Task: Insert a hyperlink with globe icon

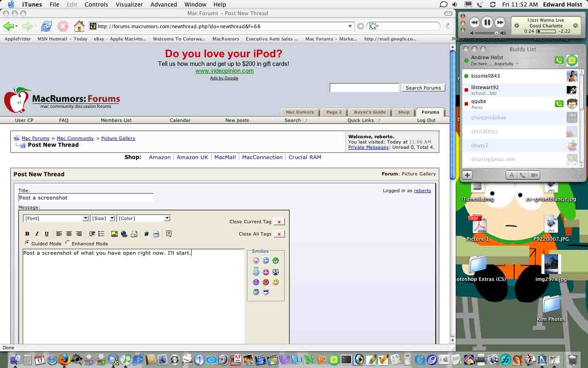Action: pos(124,234)
